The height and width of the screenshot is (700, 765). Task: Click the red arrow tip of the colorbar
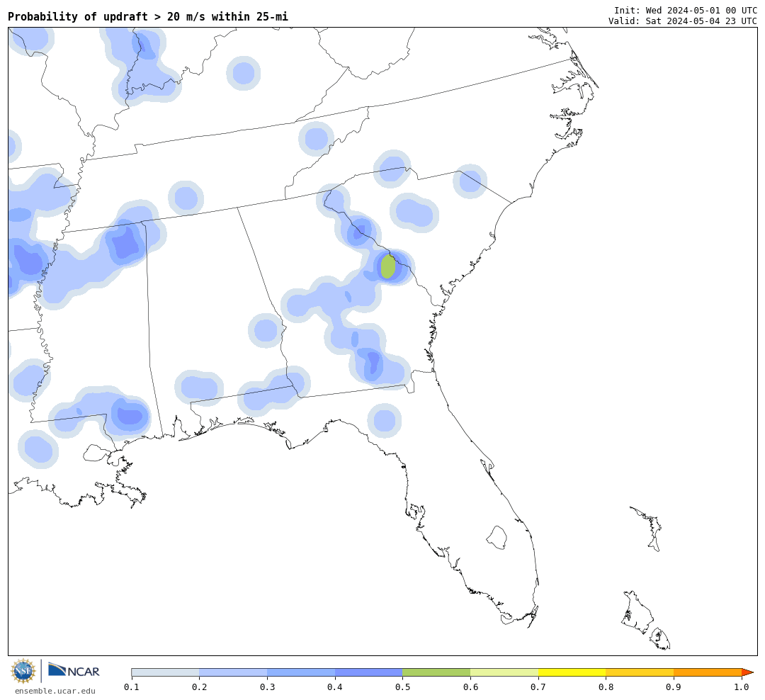(x=747, y=672)
